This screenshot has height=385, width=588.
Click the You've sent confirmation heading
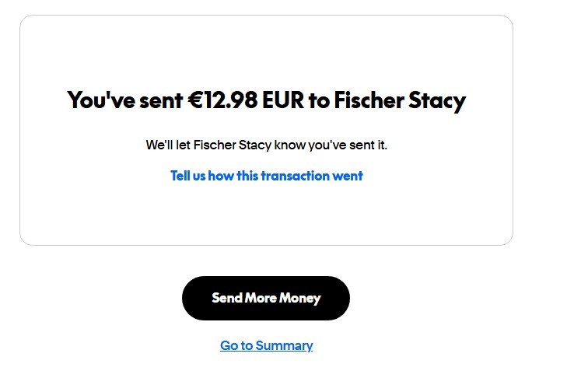pyautogui.click(x=266, y=100)
